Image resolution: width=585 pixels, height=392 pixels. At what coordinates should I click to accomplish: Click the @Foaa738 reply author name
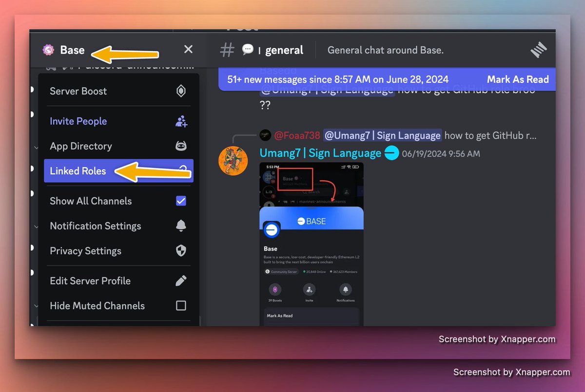coord(297,135)
